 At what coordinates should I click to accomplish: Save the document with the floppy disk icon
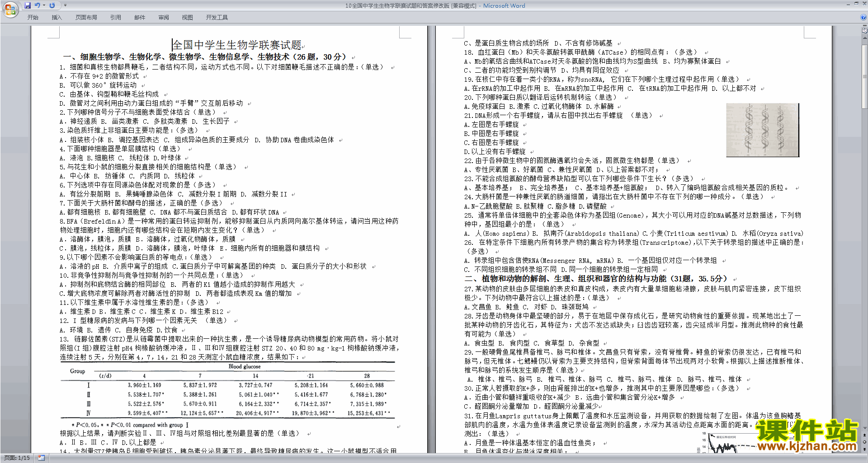click(x=28, y=5)
